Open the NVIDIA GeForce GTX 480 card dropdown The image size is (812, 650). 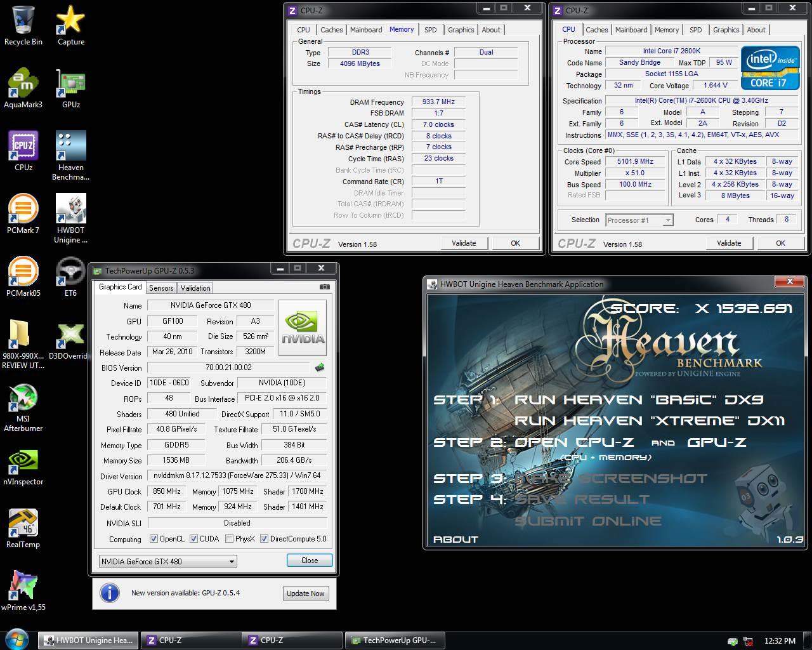[168, 561]
